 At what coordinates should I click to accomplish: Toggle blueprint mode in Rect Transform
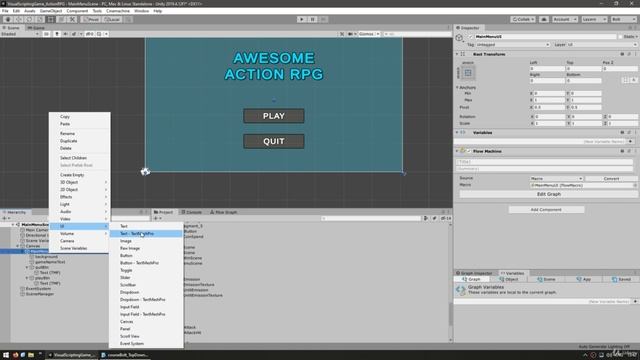coord(626,80)
